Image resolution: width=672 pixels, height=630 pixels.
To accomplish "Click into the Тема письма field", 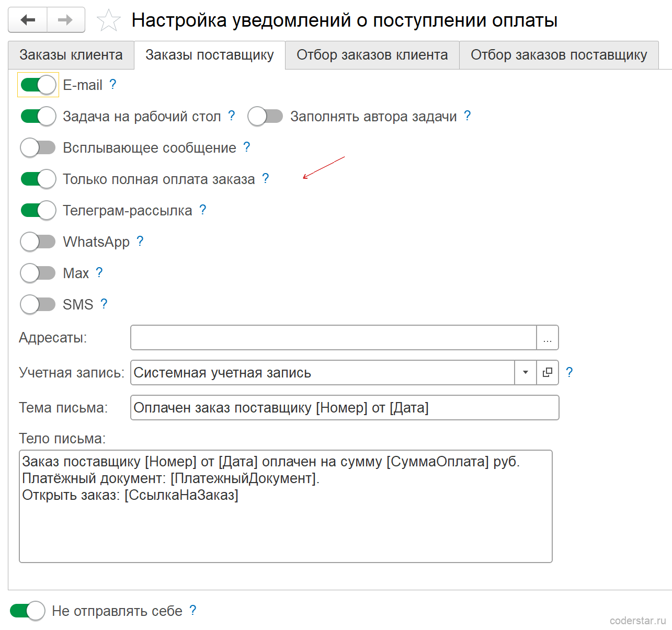I will 345,408.
